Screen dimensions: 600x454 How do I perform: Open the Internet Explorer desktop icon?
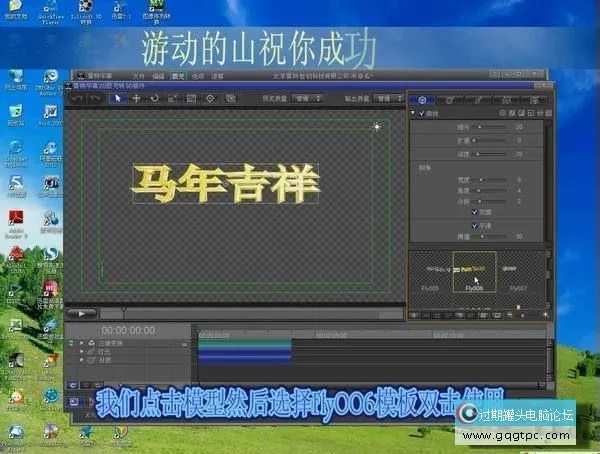click(16, 154)
